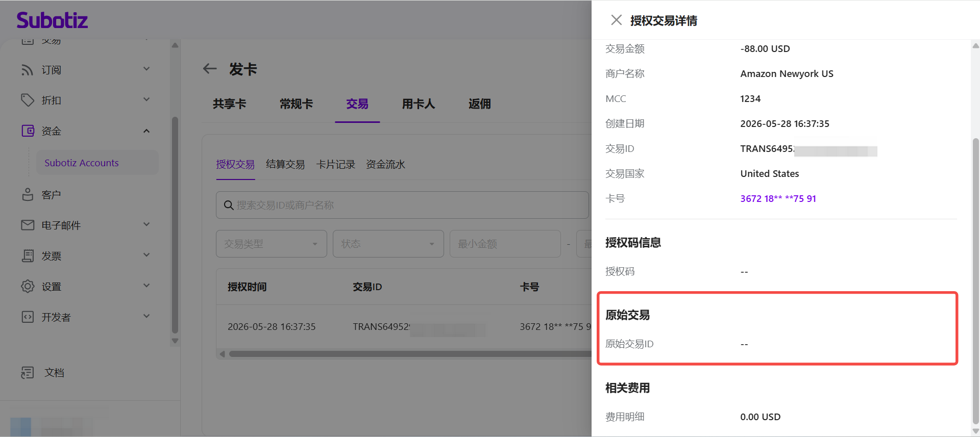The width and height of the screenshot is (980, 437).
Task: Click the 搜索交易ID或商户名称 search field
Action: (x=402, y=205)
